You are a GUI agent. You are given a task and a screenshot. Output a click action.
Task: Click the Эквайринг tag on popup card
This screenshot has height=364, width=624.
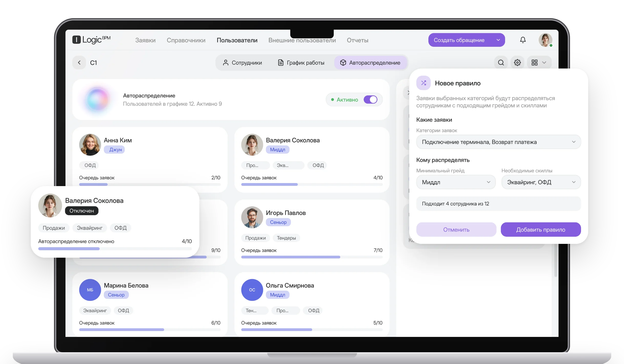coord(90,228)
